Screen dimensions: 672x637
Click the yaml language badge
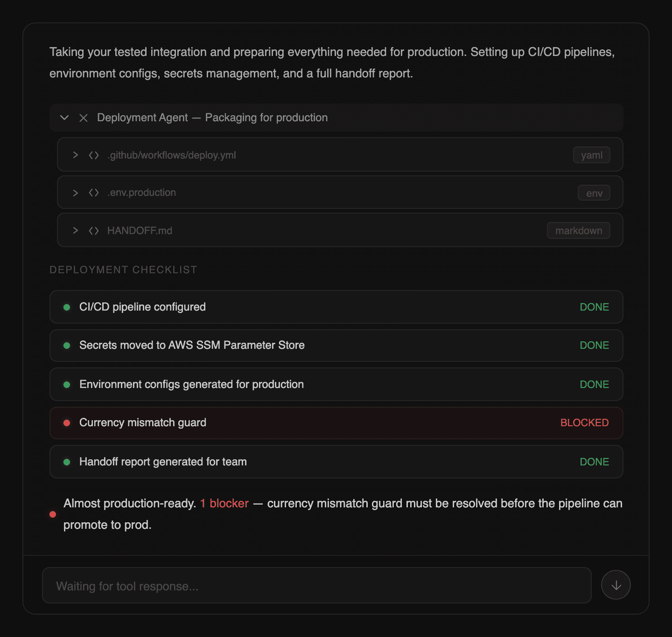591,155
